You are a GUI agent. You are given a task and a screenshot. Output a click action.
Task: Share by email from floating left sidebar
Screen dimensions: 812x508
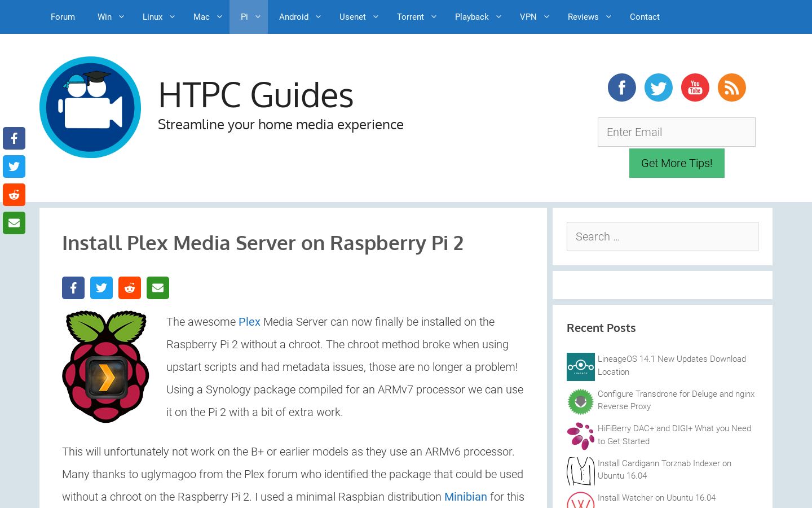click(x=14, y=223)
